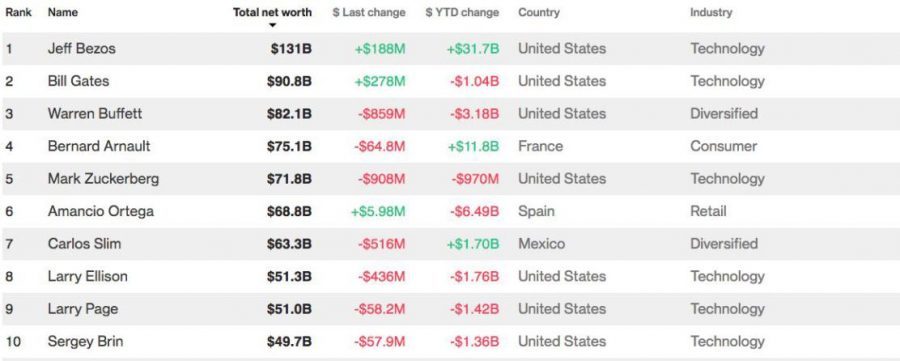Screen dimensions: 900x361
Task: Click on Bernard Arnault name
Action: [x=99, y=146]
